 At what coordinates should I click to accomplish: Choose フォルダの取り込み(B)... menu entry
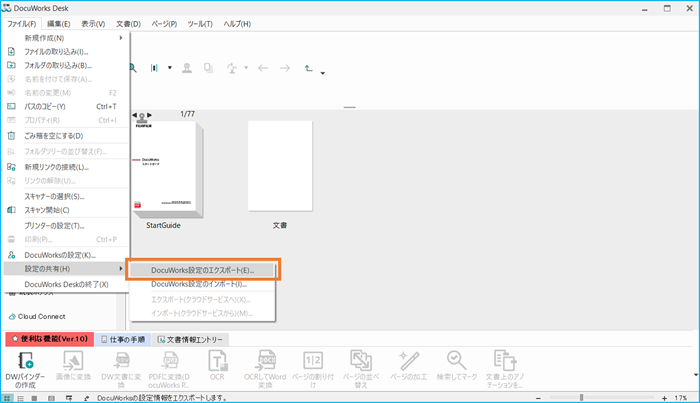66,66
